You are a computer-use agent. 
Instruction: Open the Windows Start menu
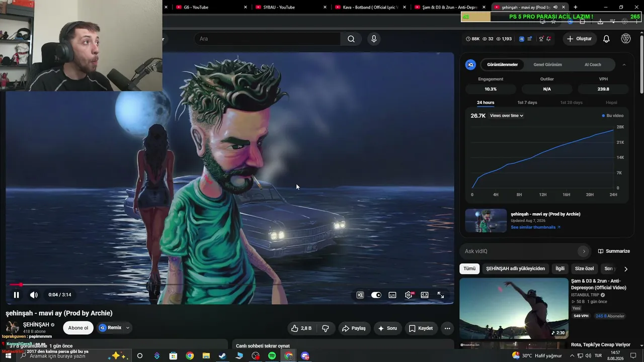[x=8, y=356]
